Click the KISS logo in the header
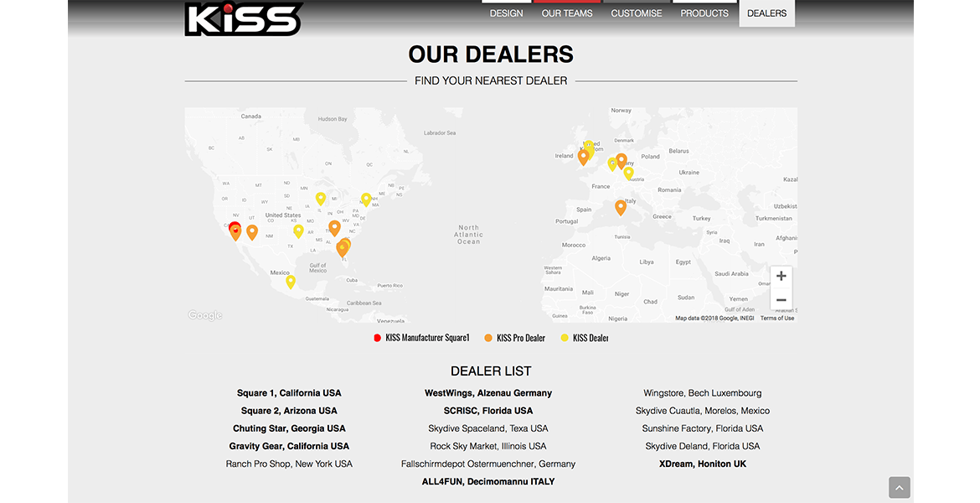The height and width of the screenshot is (503, 980). point(244,18)
